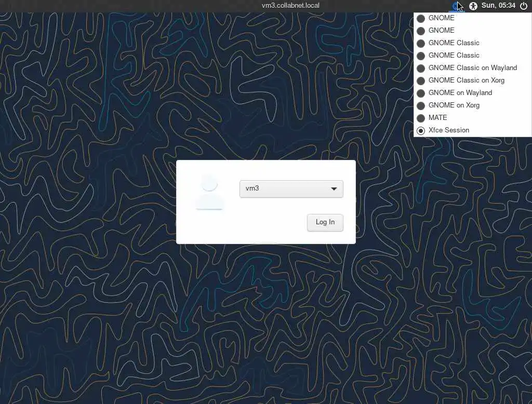Select GNOME Classic on Wayland session
This screenshot has height=404, width=532.
[x=472, y=68]
